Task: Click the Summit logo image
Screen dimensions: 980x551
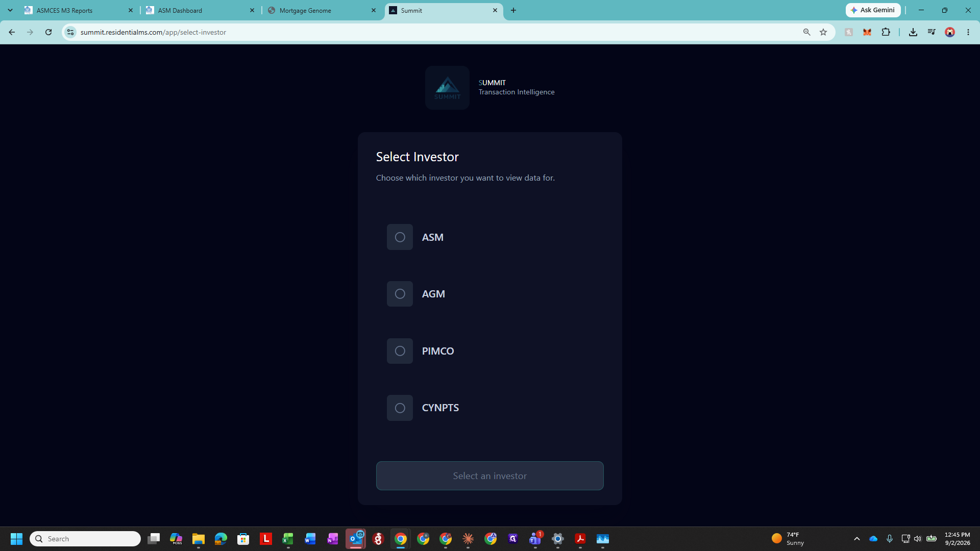Action: pyautogui.click(x=447, y=88)
